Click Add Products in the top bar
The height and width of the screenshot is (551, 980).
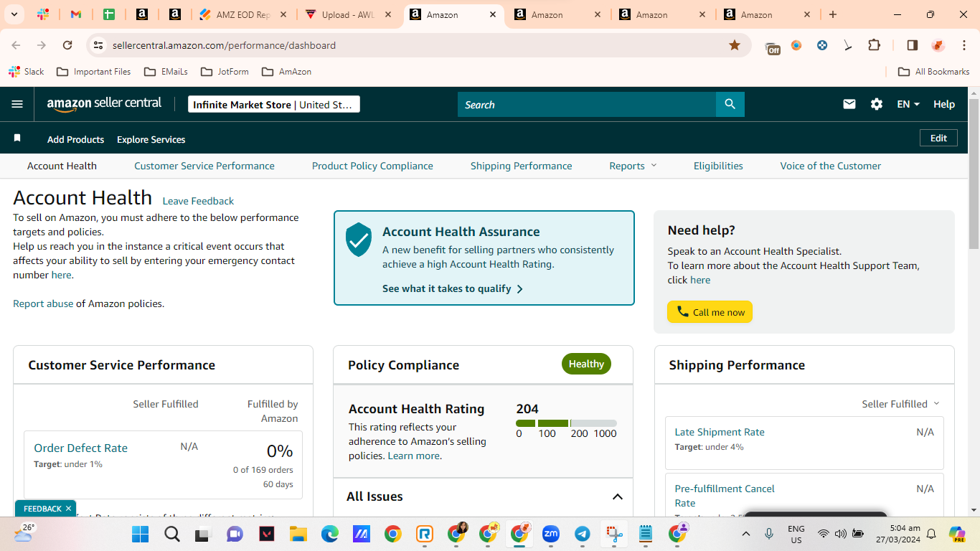(75, 139)
